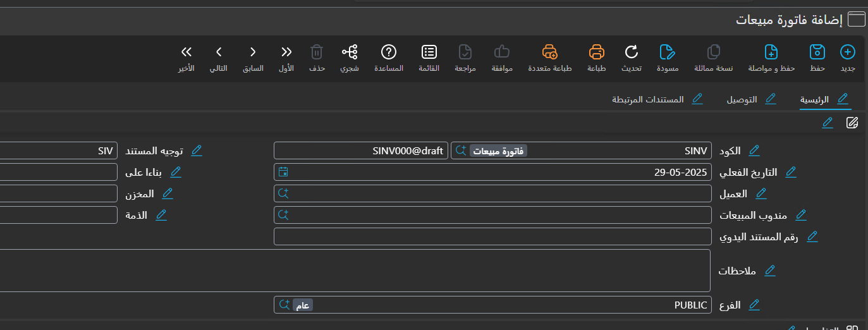Click the SINV000@draft code field
Image resolution: width=868 pixels, height=330 pixels.
pyautogui.click(x=361, y=150)
